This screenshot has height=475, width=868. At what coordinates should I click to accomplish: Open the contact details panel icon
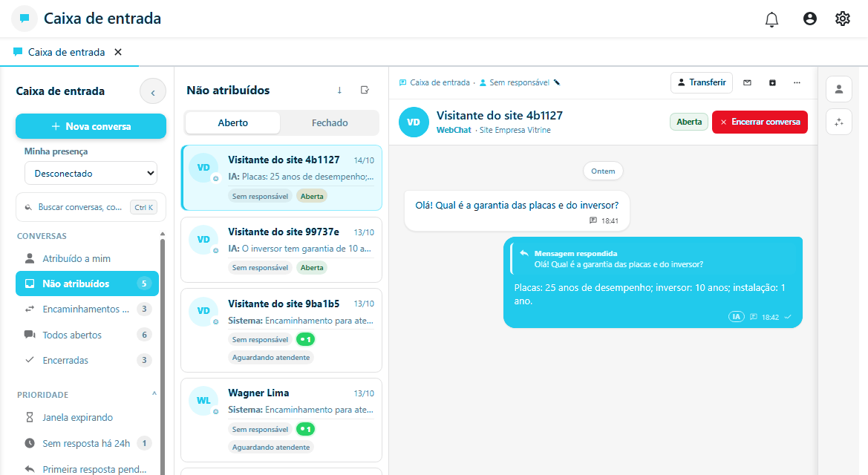point(838,89)
